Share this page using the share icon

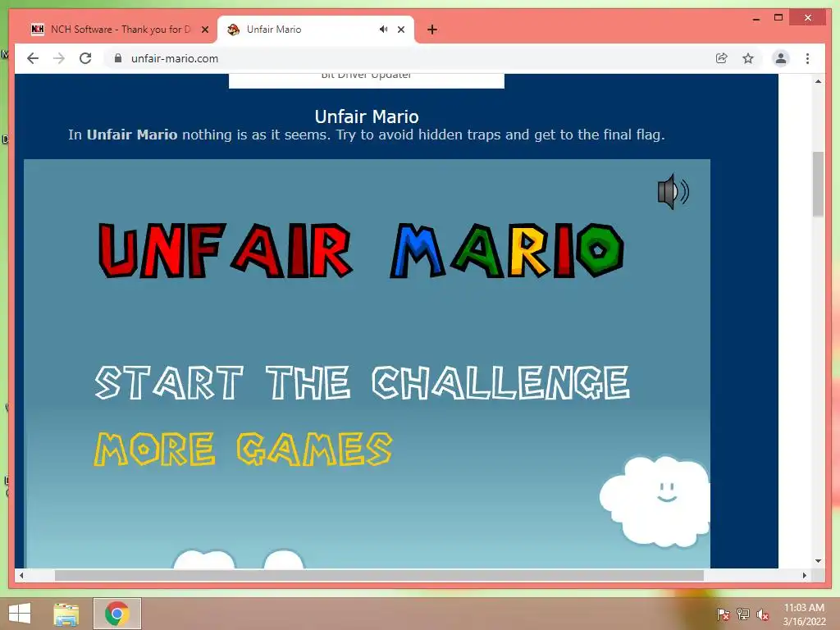[722, 58]
